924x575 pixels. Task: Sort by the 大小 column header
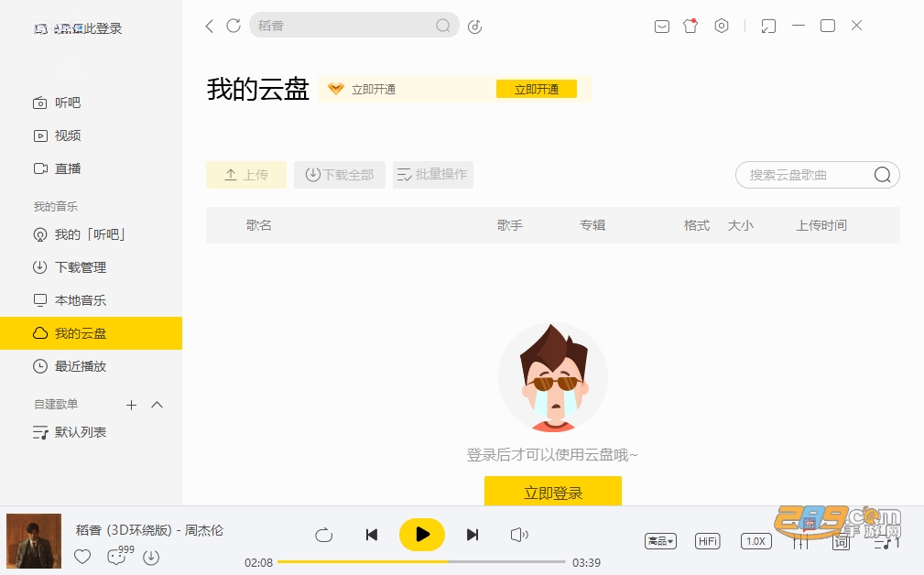pos(741,225)
